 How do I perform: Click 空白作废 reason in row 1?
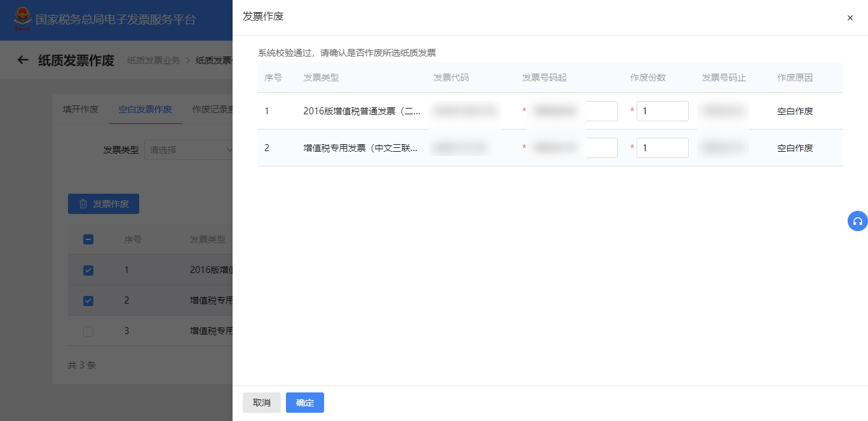[795, 111]
